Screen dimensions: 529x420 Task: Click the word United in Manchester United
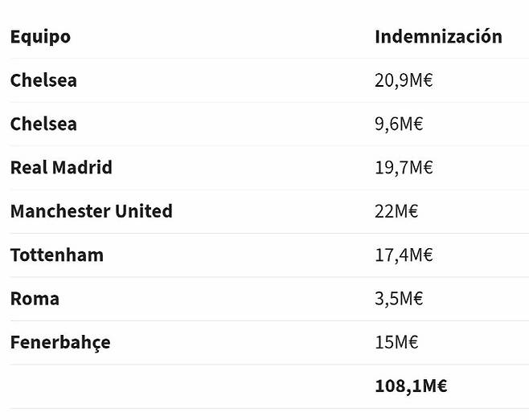tap(144, 211)
